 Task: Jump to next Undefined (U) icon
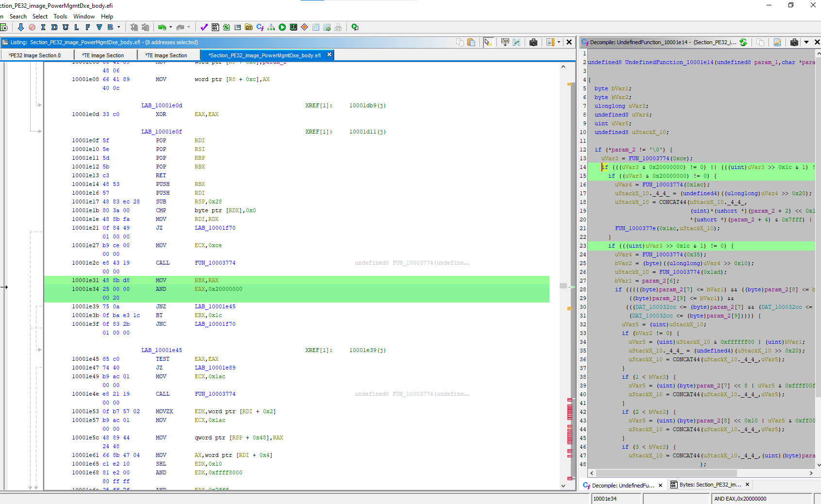click(66, 27)
